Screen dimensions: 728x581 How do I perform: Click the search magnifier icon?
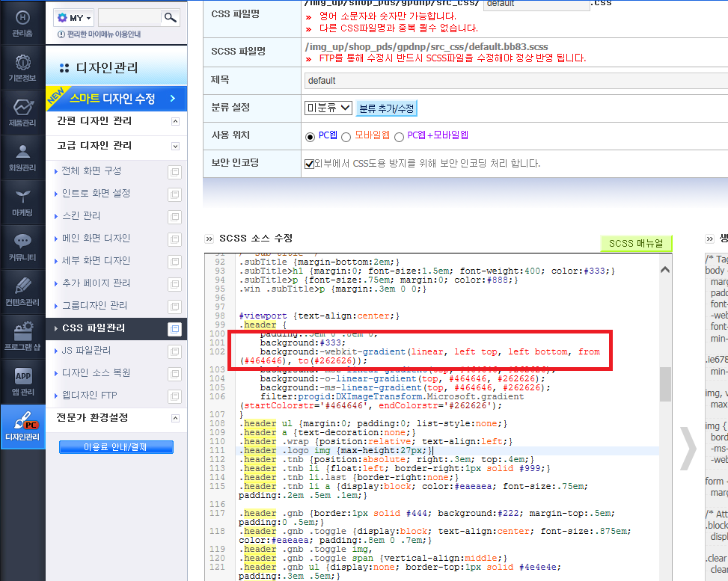pyautogui.click(x=171, y=18)
